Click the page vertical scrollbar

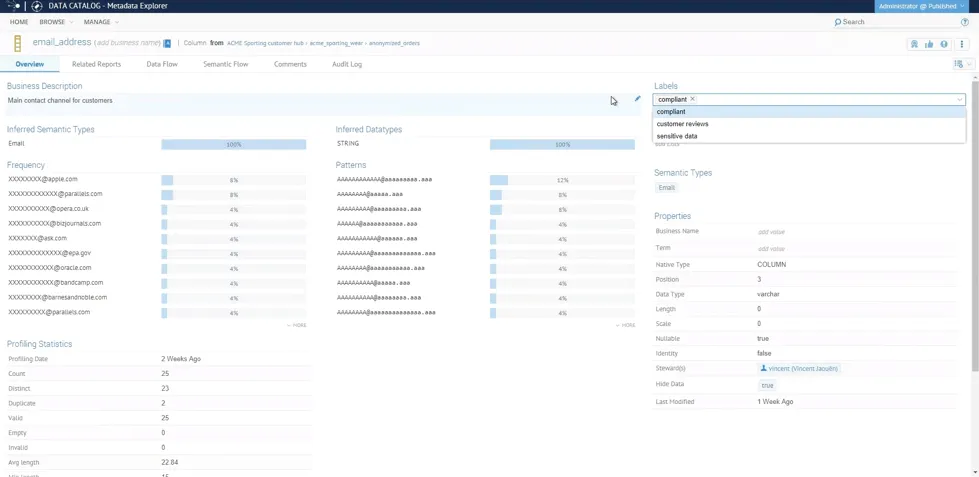pyautogui.click(x=975, y=225)
